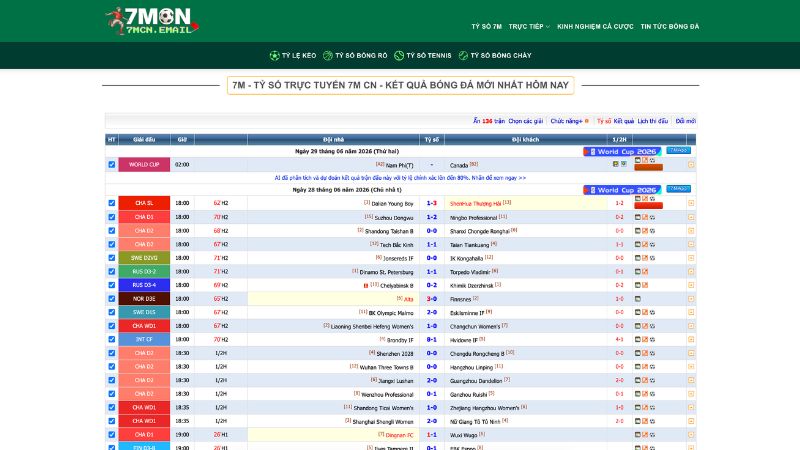Open the 7MCN logo home link
The width and height of the screenshot is (800, 450).
(x=152, y=21)
